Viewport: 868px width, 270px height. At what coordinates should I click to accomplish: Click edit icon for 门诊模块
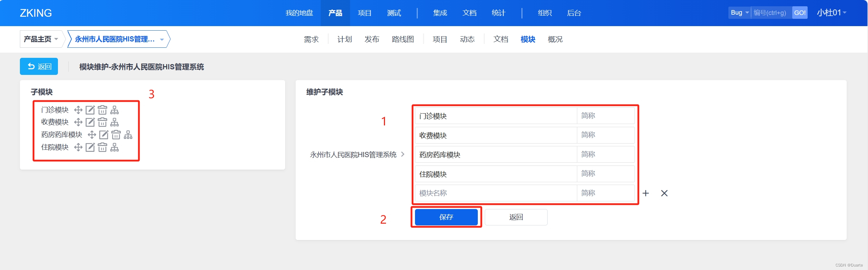tap(90, 110)
